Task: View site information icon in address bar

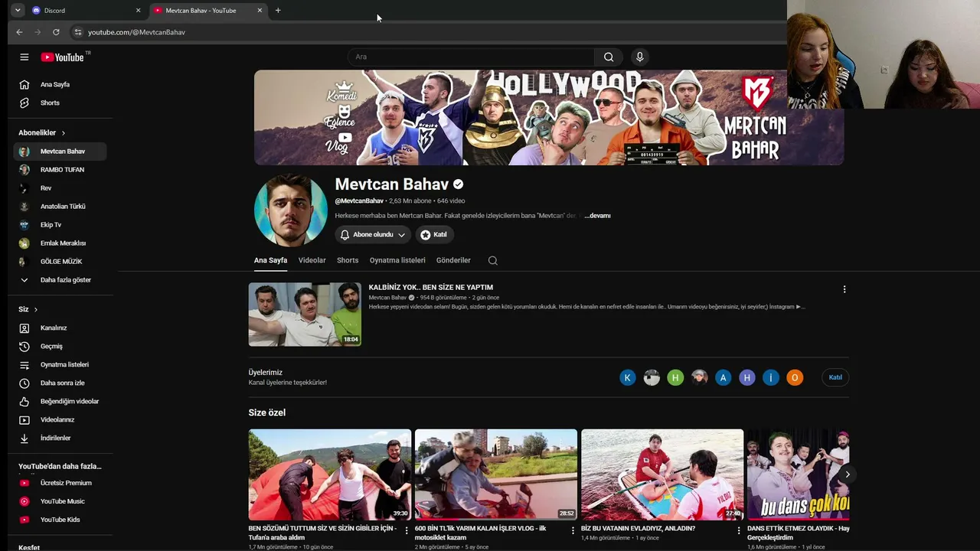Action: click(77, 32)
